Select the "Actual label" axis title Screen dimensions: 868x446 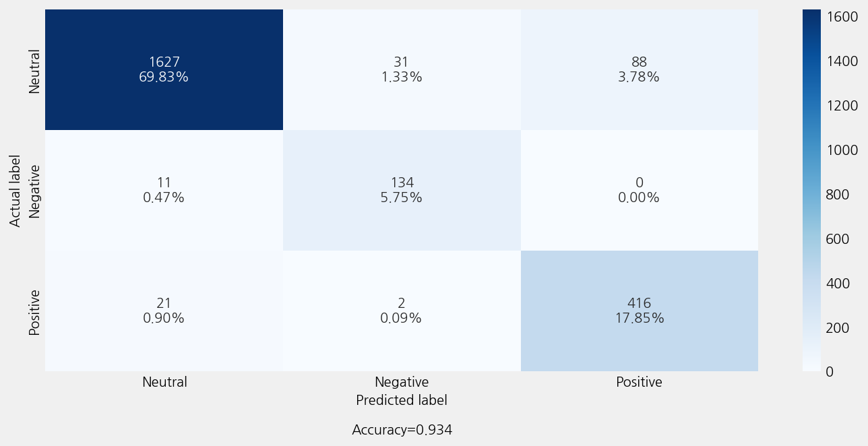point(15,191)
